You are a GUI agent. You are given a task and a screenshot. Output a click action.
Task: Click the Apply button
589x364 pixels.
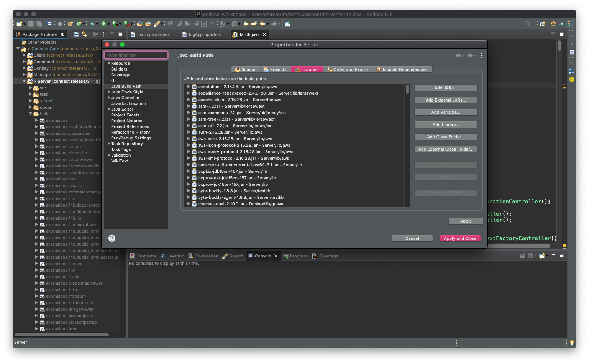(x=466, y=221)
